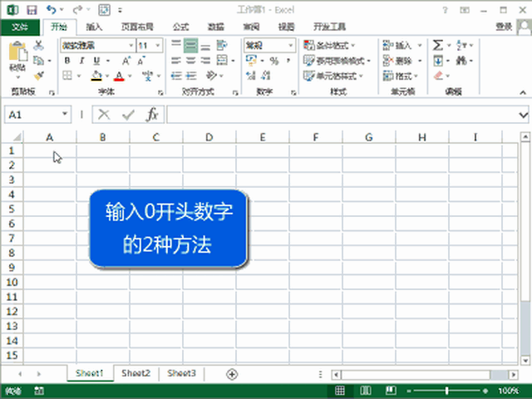Align cell text right
Screen dimensions: 532x399
205,61
